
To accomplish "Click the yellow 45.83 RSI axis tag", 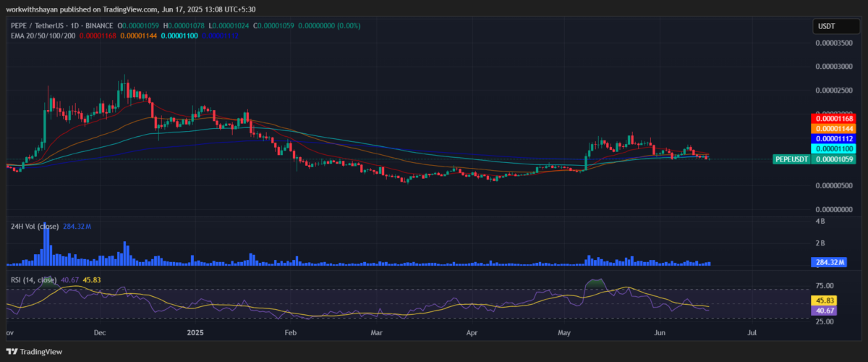I will click(825, 300).
